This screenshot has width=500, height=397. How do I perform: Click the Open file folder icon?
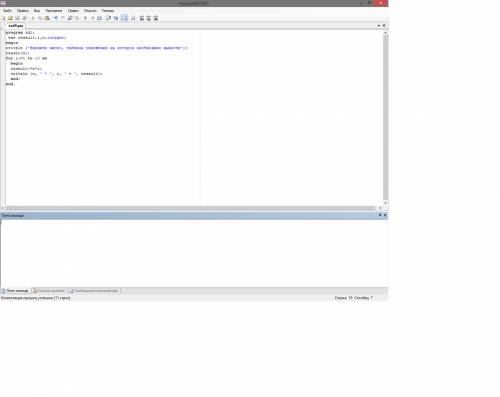click(x=10, y=18)
